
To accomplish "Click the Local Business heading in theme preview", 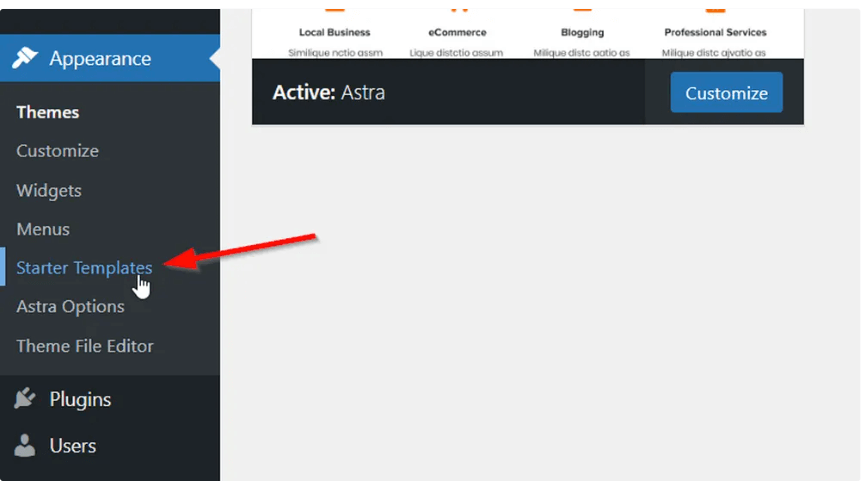I will [x=335, y=33].
